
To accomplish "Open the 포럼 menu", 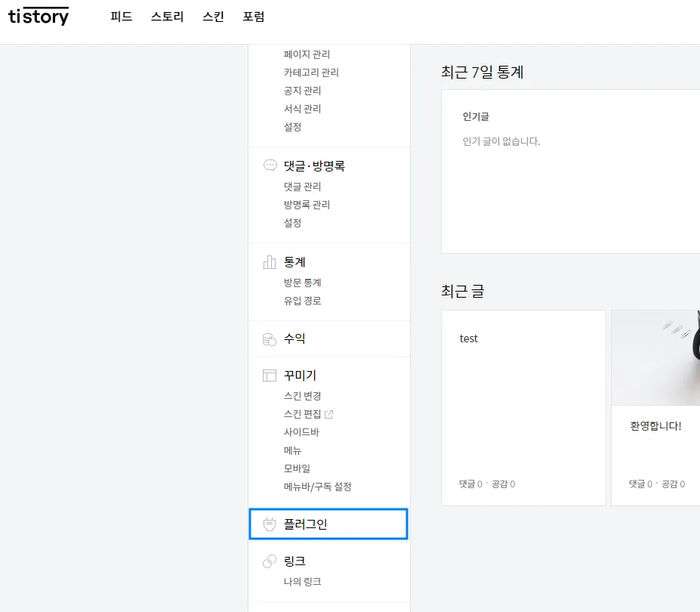I will [254, 17].
